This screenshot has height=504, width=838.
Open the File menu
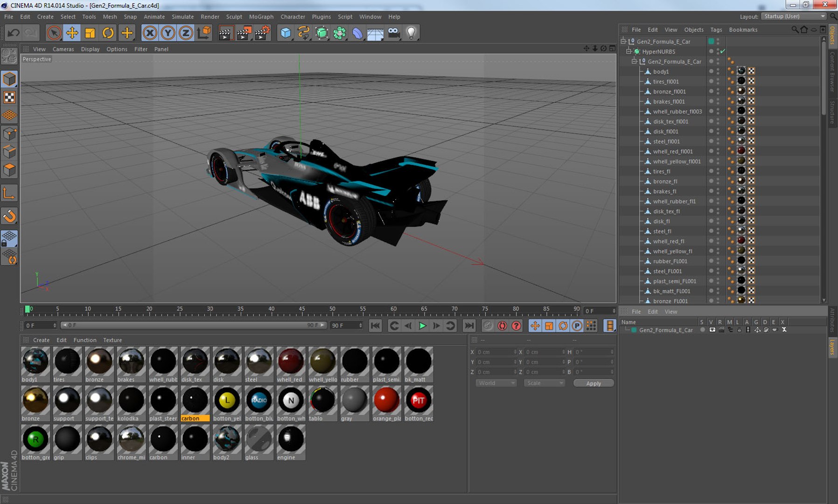8,16
